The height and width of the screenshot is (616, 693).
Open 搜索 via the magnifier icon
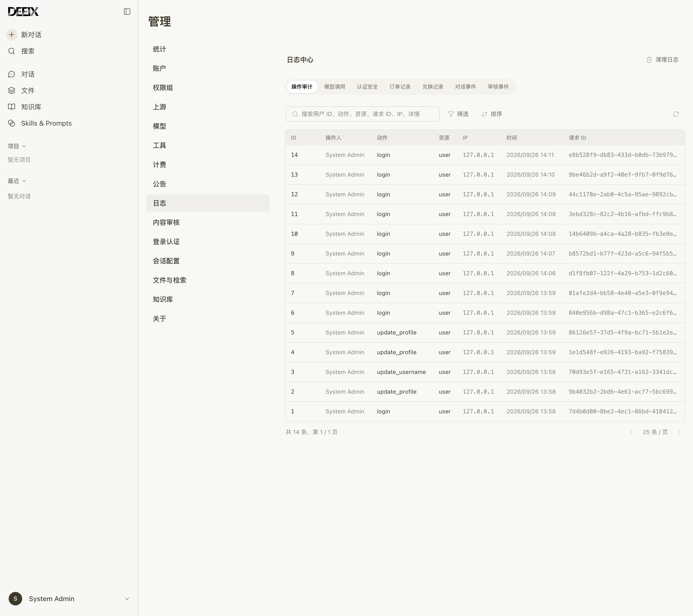point(12,51)
